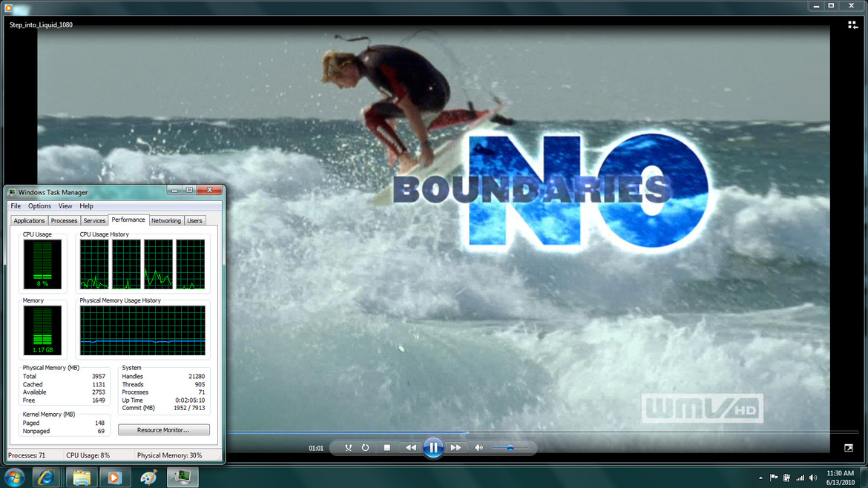Open the Options menu in Task Manager
868x488 pixels.
point(39,206)
